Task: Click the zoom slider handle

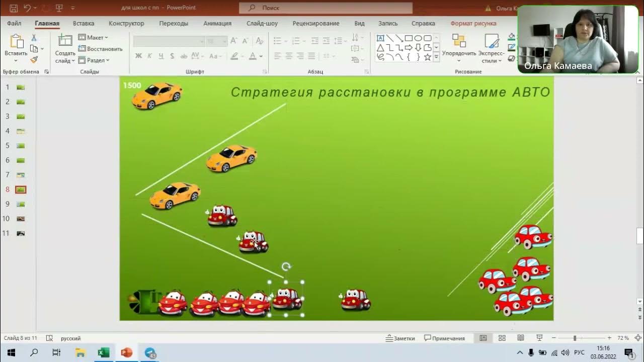Action: click(575, 338)
